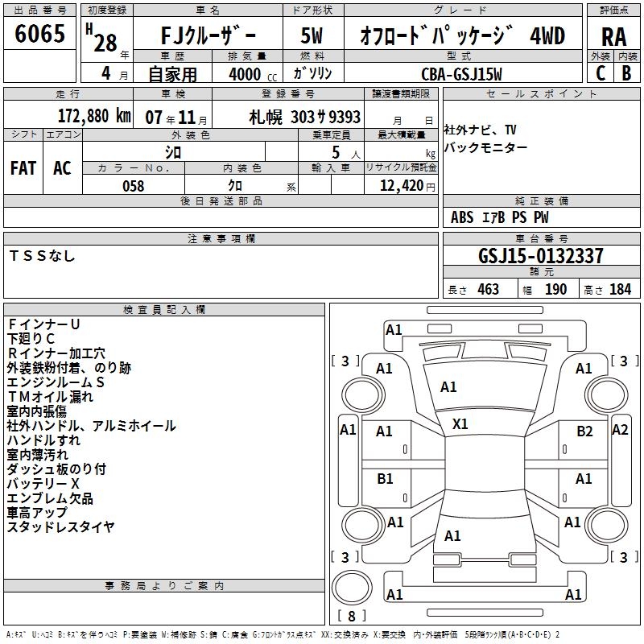Select the AC air conditioner value
The image size is (644, 644).
[62, 167]
